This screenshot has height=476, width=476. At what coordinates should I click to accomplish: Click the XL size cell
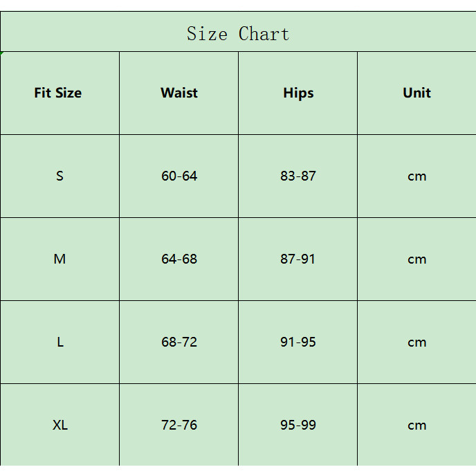[x=59, y=425]
